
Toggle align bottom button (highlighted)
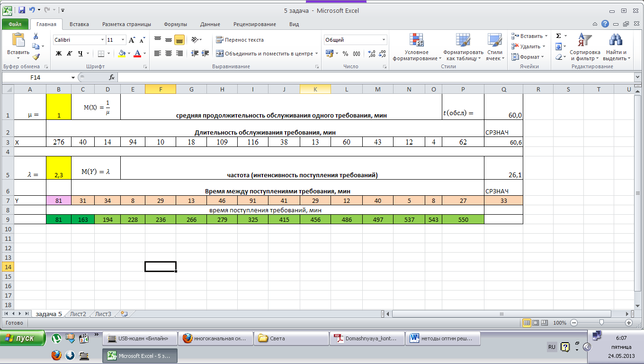[179, 40]
